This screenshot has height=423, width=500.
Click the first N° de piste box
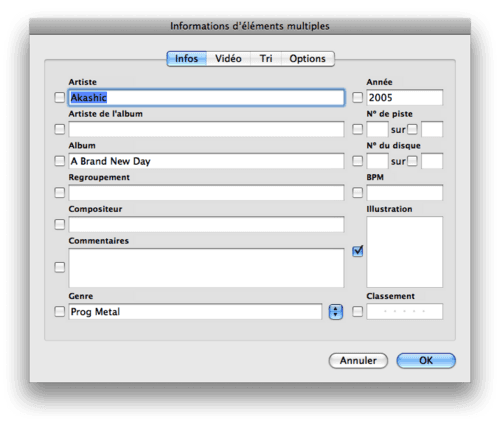pyautogui.click(x=377, y=129)
